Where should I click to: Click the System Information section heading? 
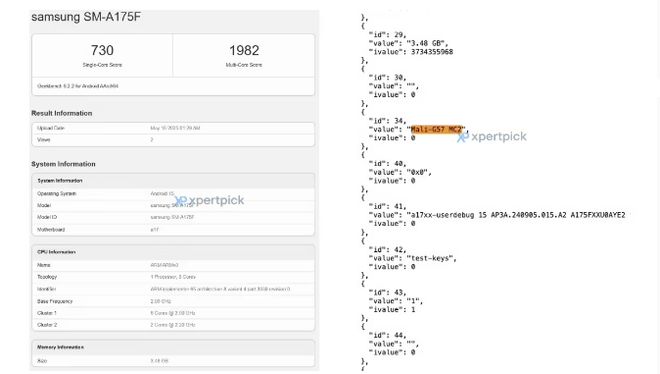[x=63, y=164]
